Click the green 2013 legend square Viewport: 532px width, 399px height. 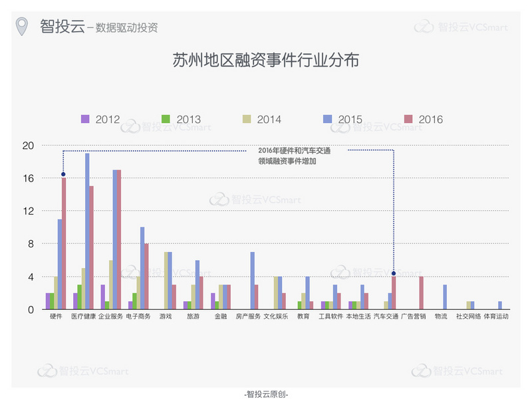tap(166, 119)
